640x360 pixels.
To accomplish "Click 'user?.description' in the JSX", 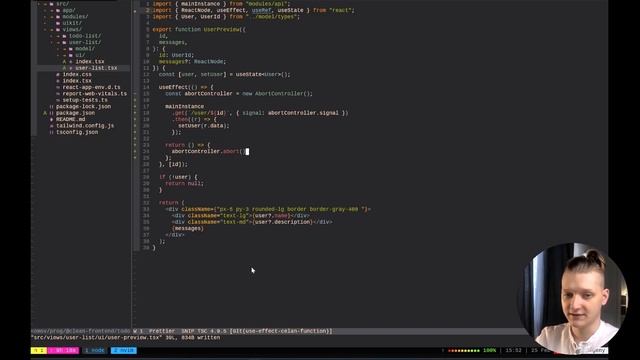I will [x=282, y=222].
